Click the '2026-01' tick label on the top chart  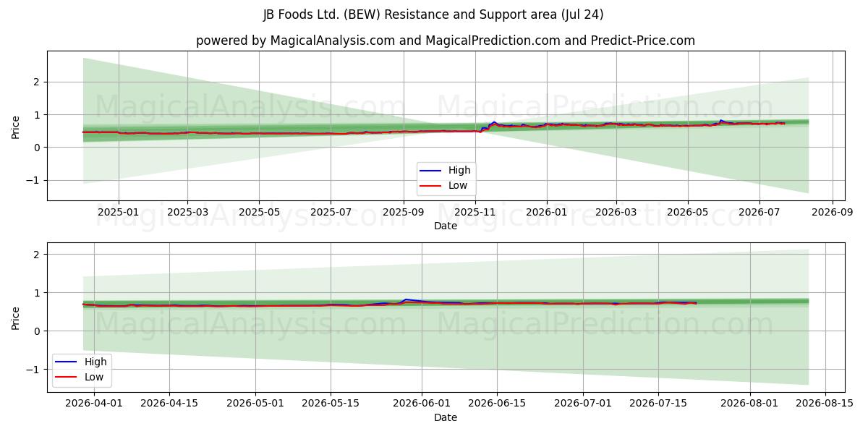tap(547, 213)
